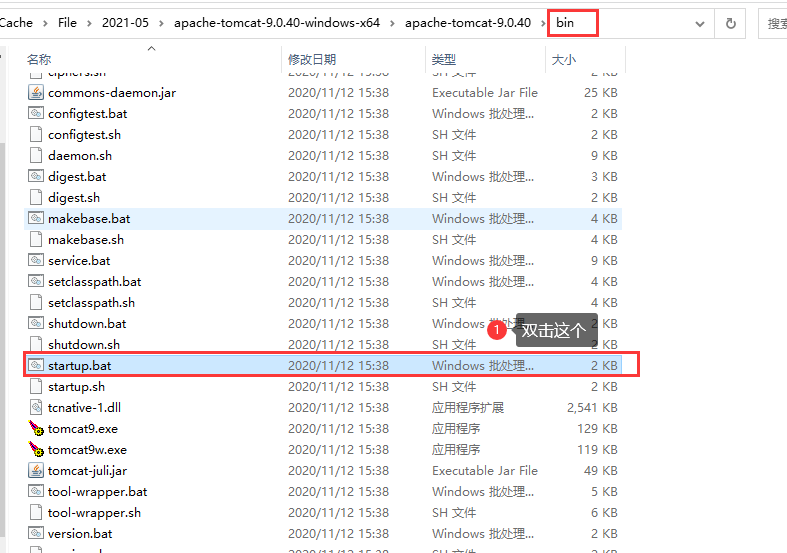
Task: Click the shutdown.bat batch file icon
Action: tap(36, 324)
